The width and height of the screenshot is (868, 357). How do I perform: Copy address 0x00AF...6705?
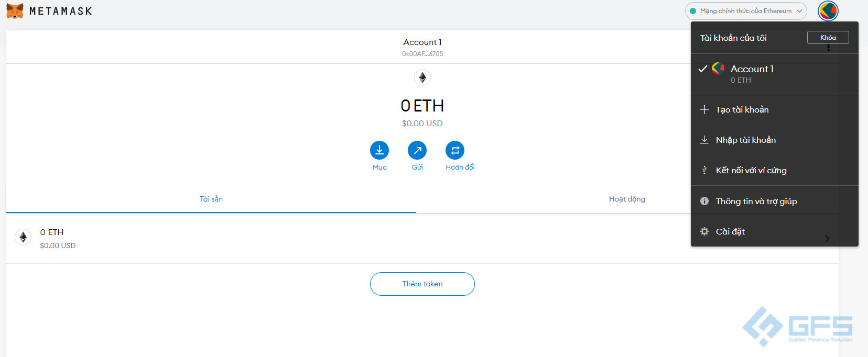(422, 54)
